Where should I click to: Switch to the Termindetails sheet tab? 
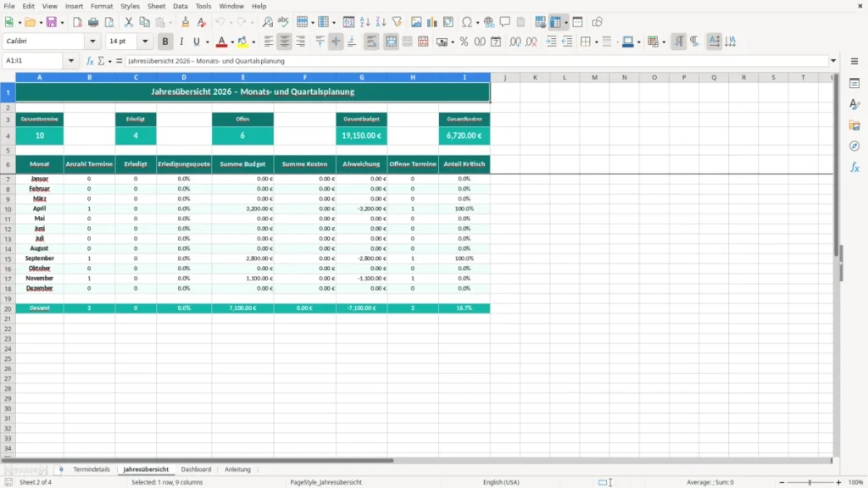[x=92, y=469]
